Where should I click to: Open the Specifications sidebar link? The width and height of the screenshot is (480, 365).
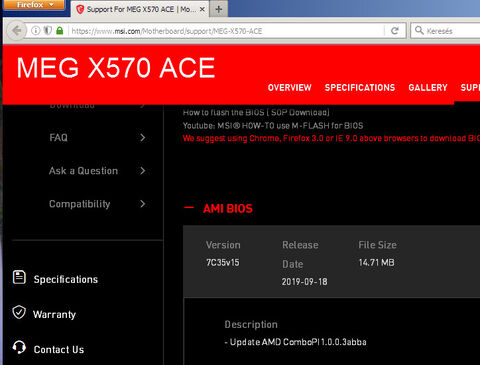pos(66,279)
